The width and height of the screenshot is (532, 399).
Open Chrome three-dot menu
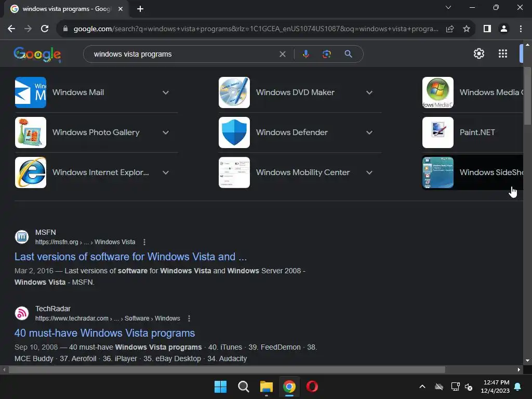(x=521, y=29)
